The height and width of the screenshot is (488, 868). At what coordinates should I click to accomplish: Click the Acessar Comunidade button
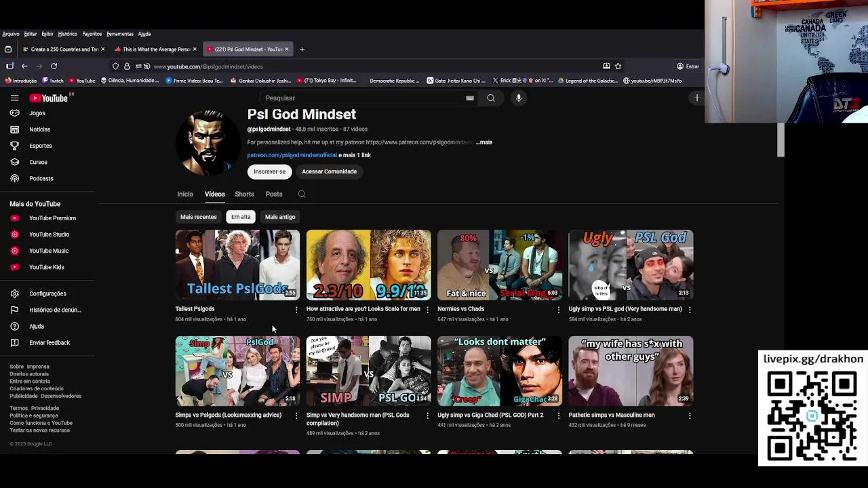coord(329,171)
